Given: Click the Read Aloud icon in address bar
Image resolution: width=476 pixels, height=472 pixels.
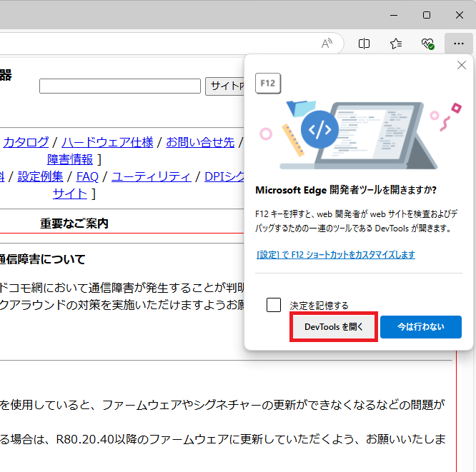Looking at the screenshot, I should point(327,44).
